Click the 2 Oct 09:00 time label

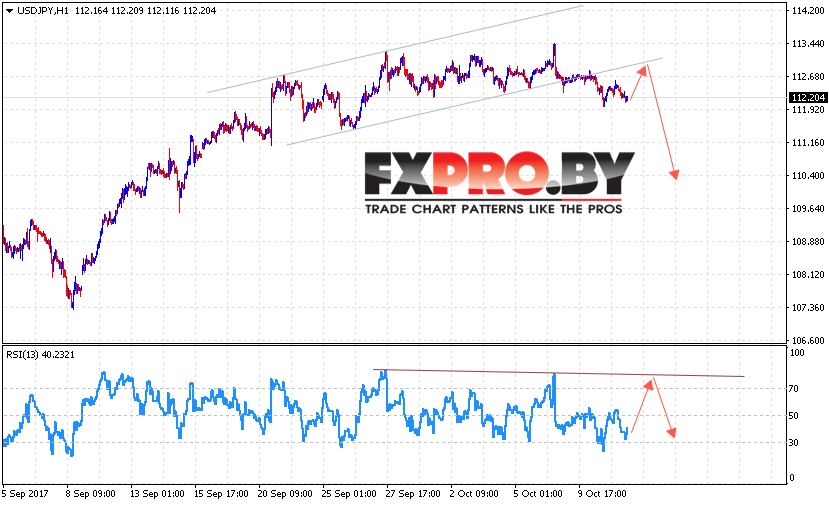coord(474,494)
